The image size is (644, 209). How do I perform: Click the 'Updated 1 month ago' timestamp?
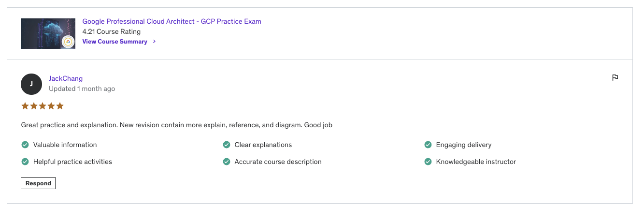(82, 89)
